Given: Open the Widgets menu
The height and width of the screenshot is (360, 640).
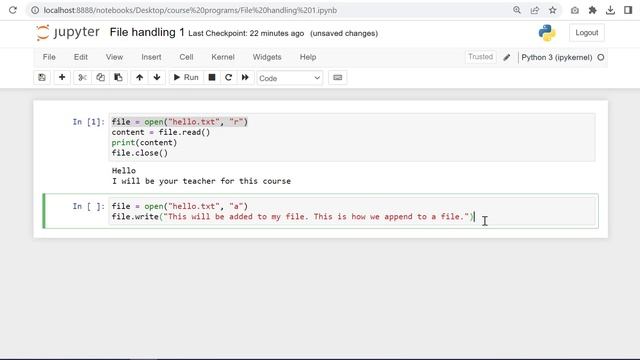Looking at the screenshot, I should [267, 57].
